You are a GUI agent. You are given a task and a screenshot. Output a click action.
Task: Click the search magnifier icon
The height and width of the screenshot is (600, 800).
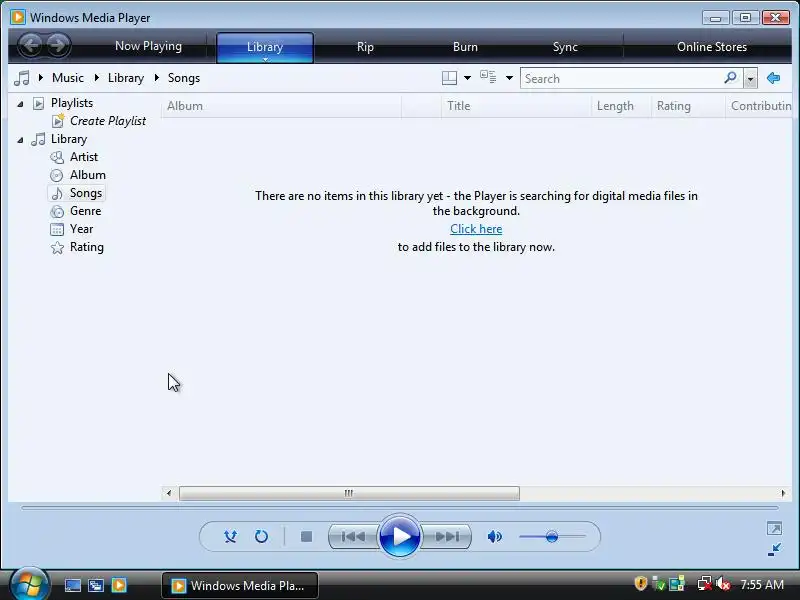click(731, 78)
